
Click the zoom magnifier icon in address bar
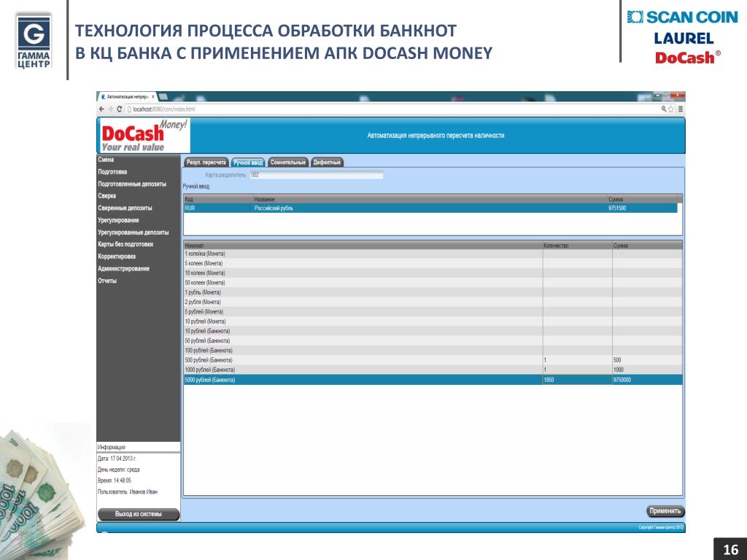click(x=664, y=109)
